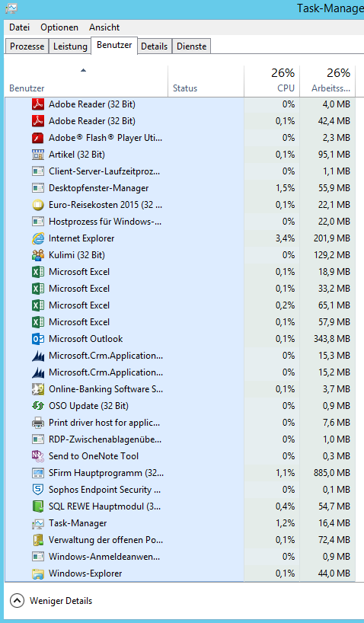
Task: Click the 72,4 MB memory value
Action: click(334, 540)
